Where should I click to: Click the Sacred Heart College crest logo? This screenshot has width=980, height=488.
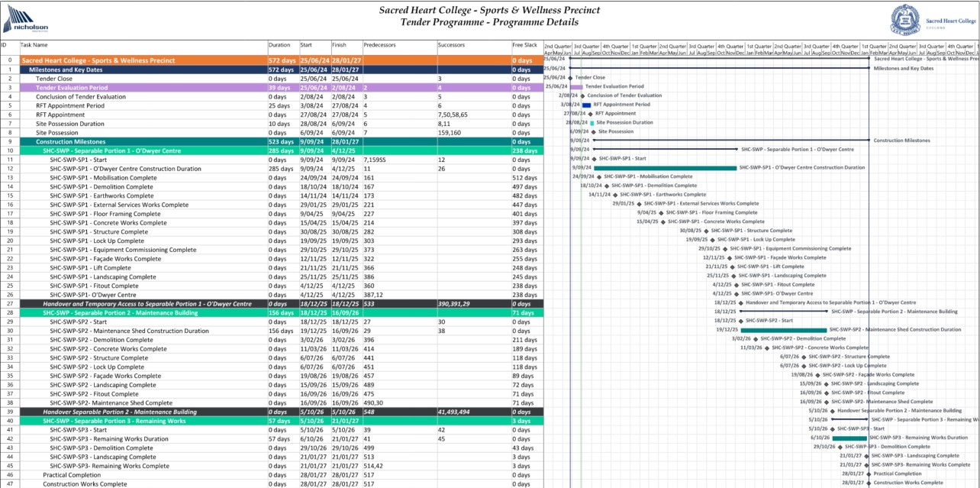coord(904,20)
